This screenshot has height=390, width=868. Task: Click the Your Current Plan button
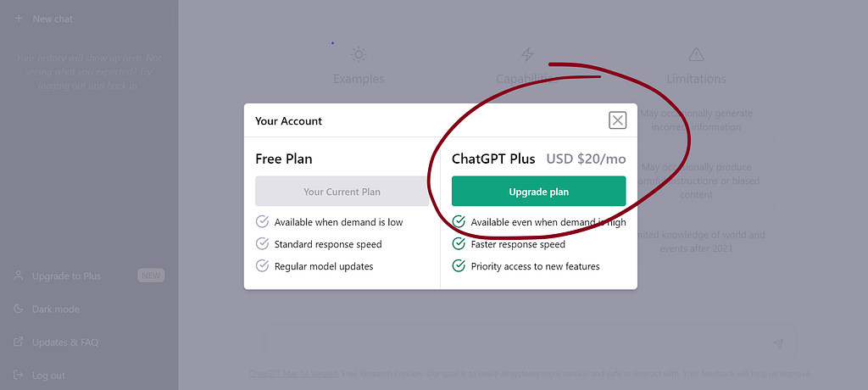(342, 192)
